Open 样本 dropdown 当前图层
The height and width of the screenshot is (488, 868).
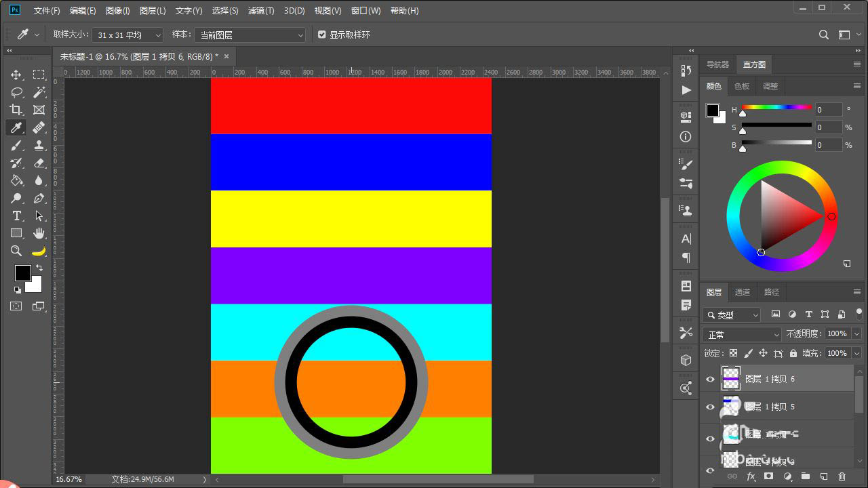coord(250,35)
